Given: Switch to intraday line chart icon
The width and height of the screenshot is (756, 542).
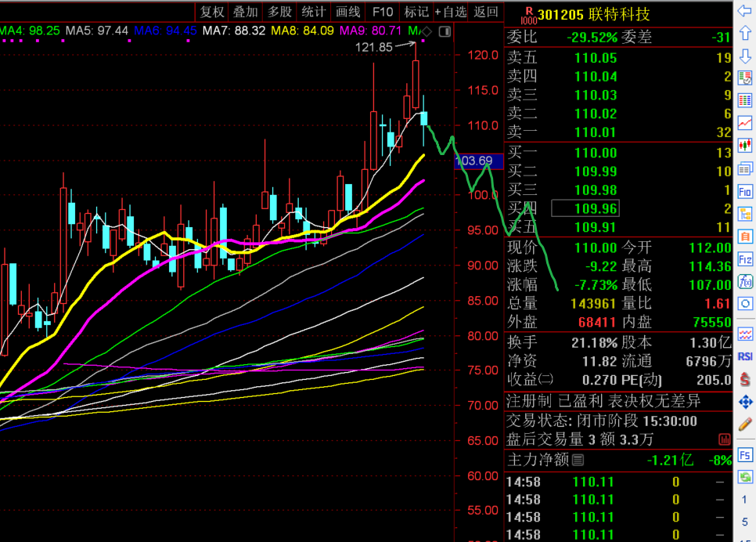Looking at the screenshot, I should click(745, 123).
